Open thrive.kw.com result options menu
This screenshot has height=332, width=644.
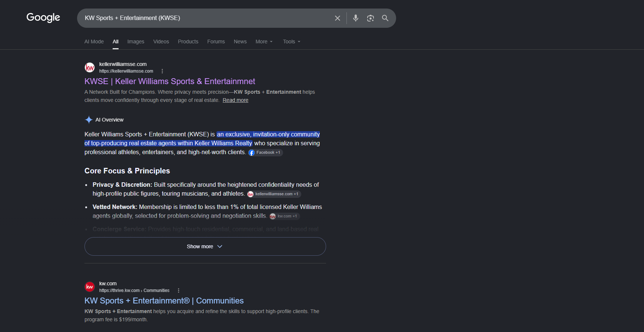coord(179,290)
